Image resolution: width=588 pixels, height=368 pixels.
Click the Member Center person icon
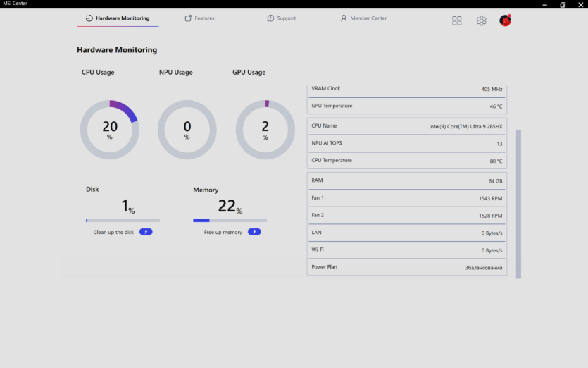pyautogui.click(x=344, y=18)
